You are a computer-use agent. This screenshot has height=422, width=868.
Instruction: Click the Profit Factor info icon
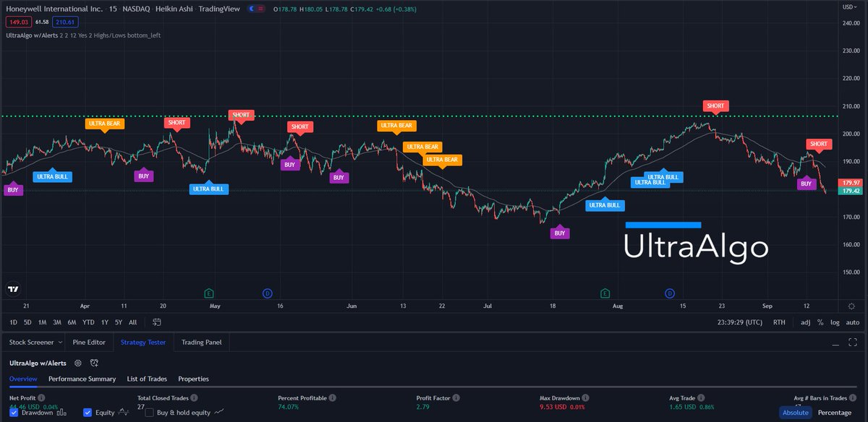458,398
